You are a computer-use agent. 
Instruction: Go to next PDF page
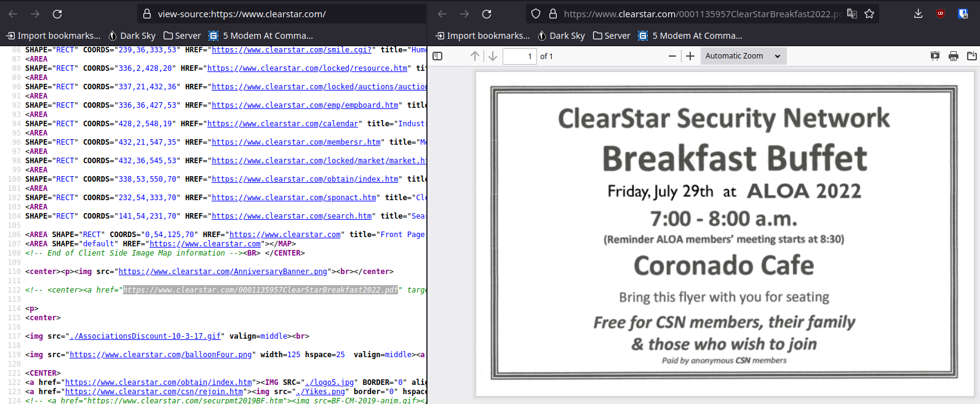coord(493,56)
